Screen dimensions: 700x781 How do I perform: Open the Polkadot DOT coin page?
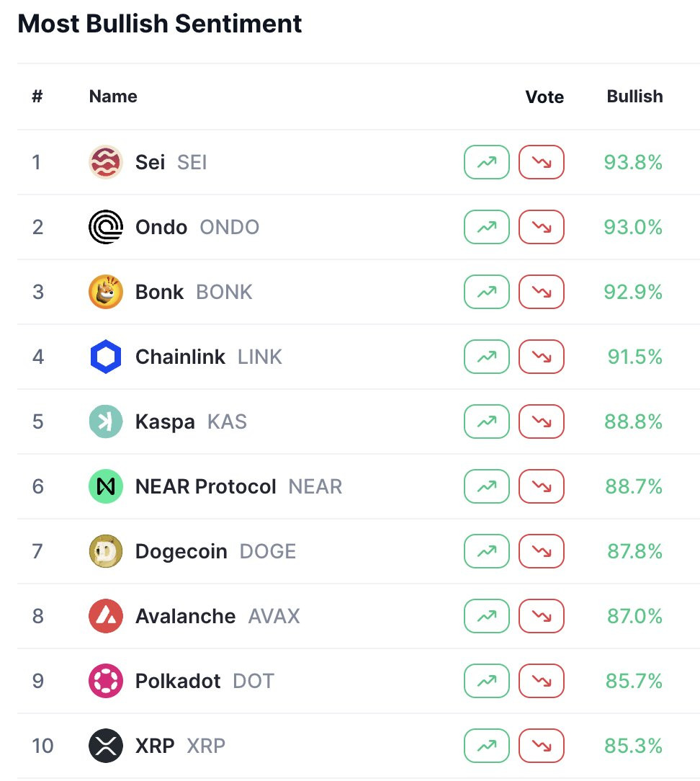(x=178, y=681)
